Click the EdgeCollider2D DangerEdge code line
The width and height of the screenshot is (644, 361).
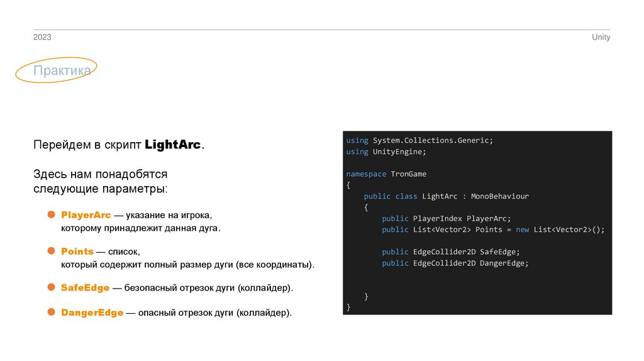coord(455,263)
